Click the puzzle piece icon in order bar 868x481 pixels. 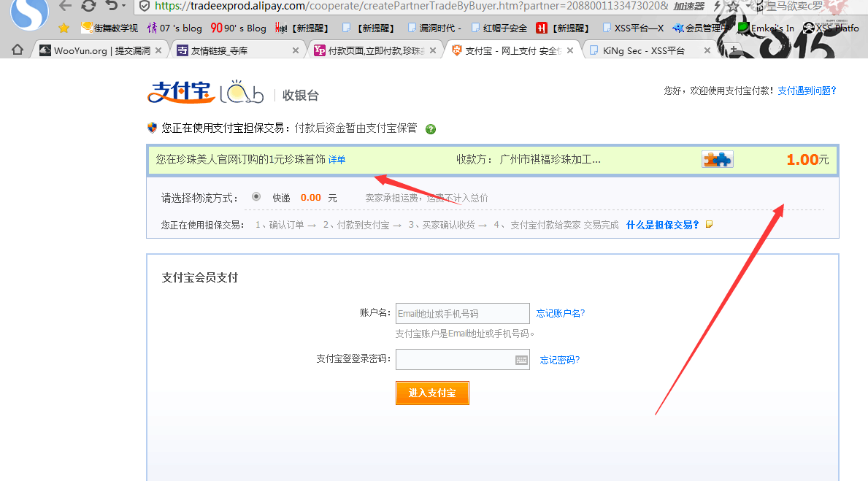click(x=718, y=159)
